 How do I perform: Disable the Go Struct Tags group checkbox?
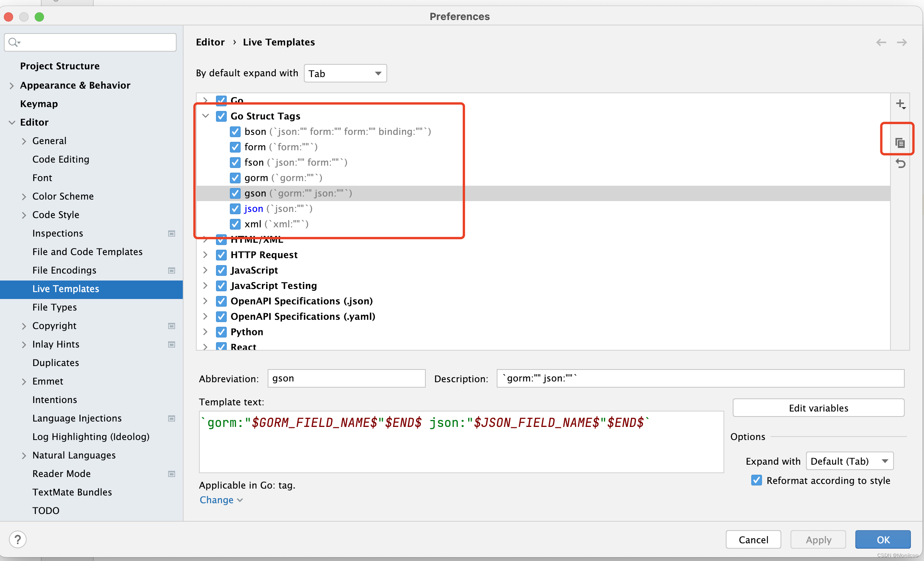(221, 116)
